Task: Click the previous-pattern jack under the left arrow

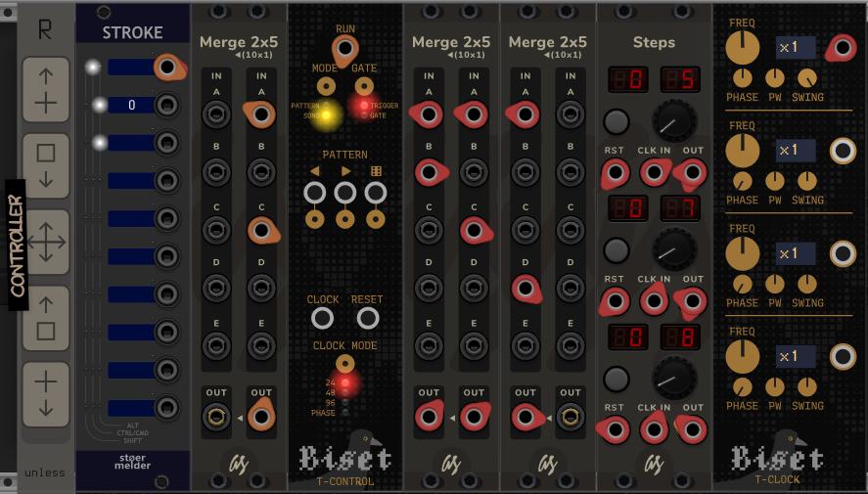Action: point(314,193)
